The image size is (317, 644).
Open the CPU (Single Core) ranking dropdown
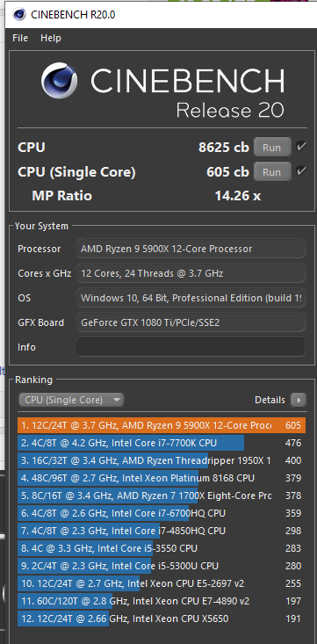point(70,400)
